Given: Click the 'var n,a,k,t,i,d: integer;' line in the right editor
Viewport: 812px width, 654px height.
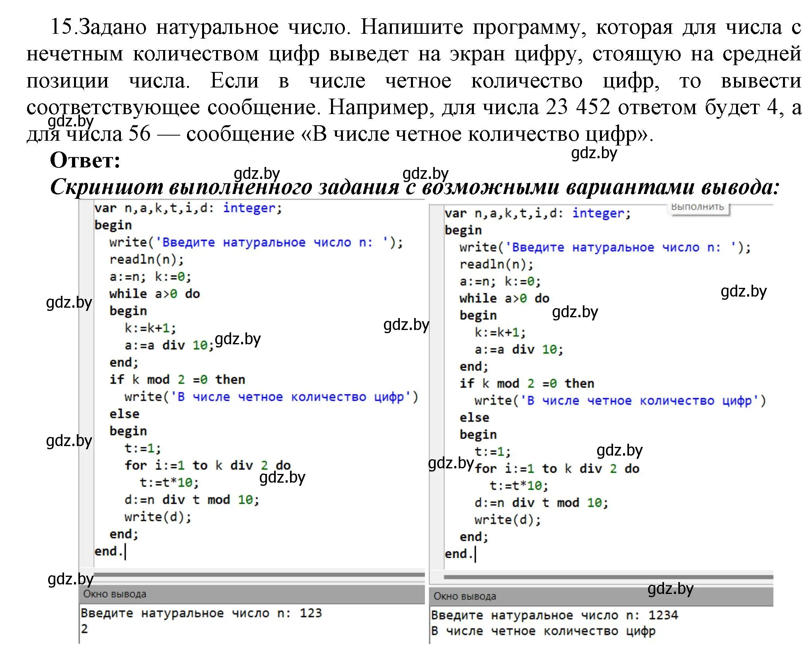Looking at the screenshot, I should [x=538, y=213].
